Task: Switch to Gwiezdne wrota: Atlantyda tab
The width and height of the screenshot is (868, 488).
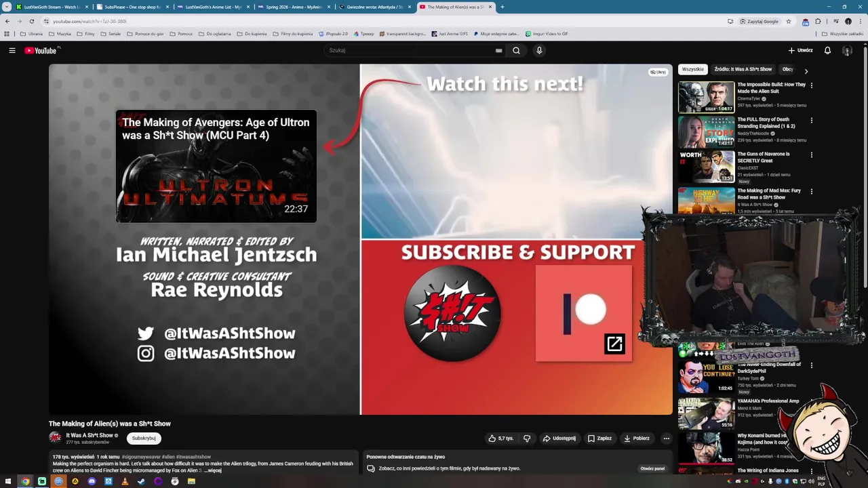Action: 374,7
